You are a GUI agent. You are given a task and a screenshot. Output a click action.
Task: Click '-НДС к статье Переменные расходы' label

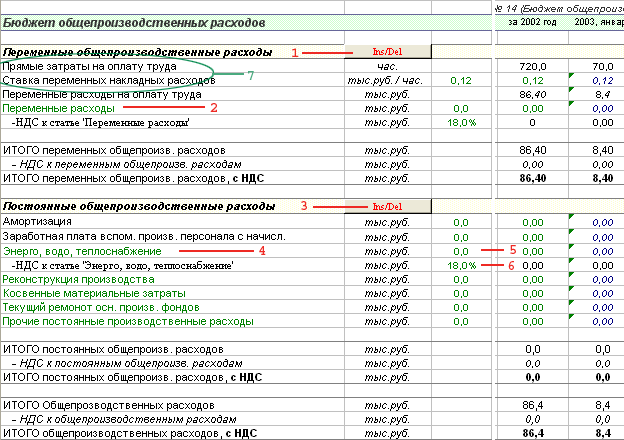tap(101, 123)
